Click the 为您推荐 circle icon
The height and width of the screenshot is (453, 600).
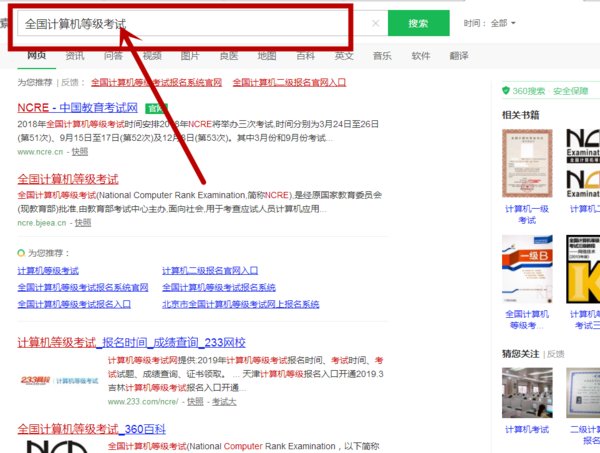[21, 253]
